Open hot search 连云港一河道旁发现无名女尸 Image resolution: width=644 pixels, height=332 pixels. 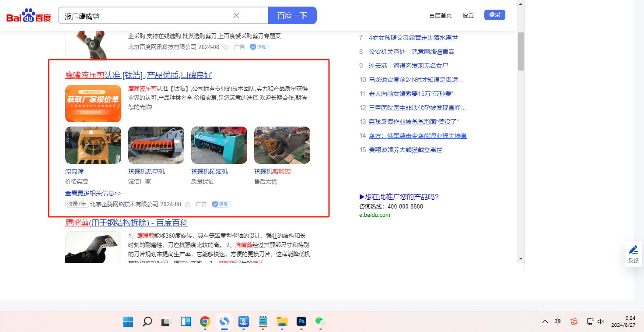[409, 66]
